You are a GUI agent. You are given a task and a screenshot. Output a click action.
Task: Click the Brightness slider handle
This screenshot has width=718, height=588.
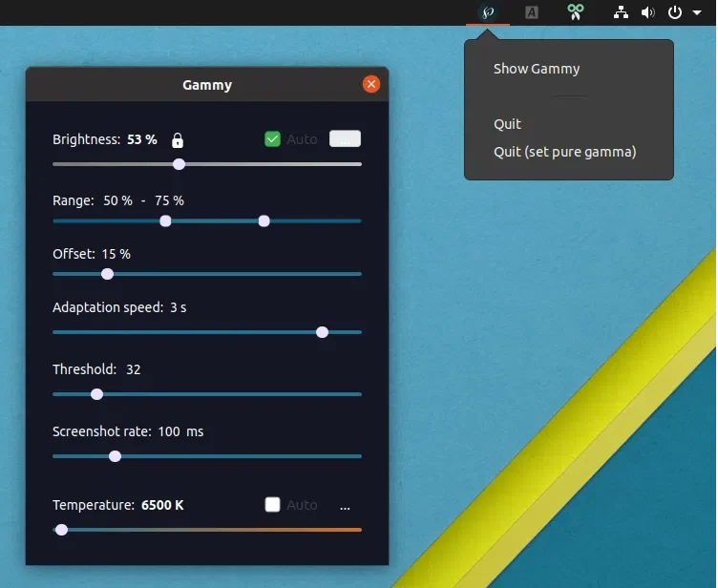click(x=179, y=164)
